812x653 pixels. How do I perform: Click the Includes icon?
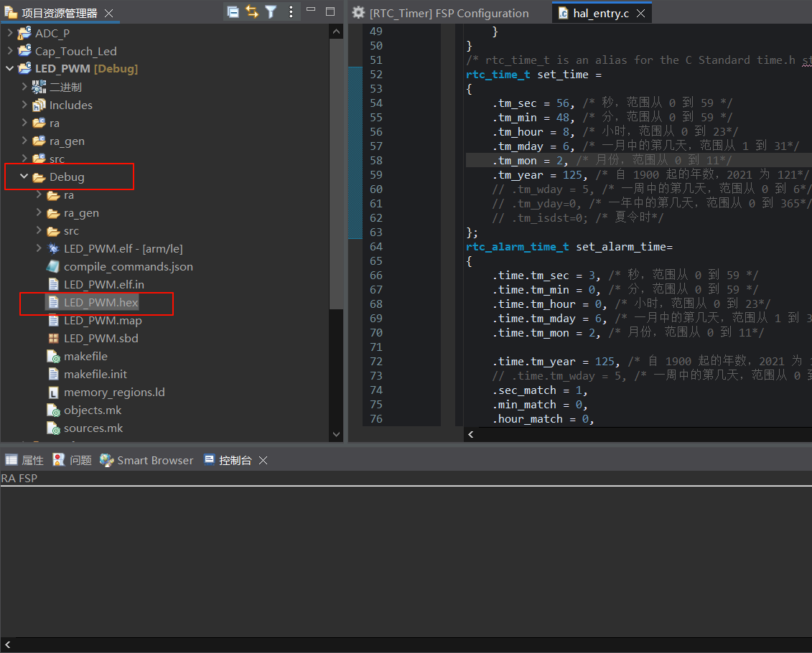pos(39,105)
